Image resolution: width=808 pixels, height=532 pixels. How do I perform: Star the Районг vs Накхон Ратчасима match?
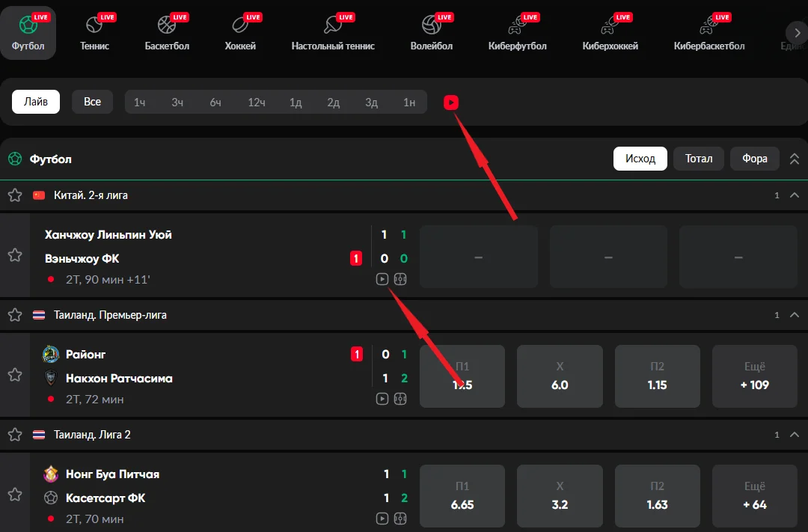pyautogui.click(x=14, y=375)
